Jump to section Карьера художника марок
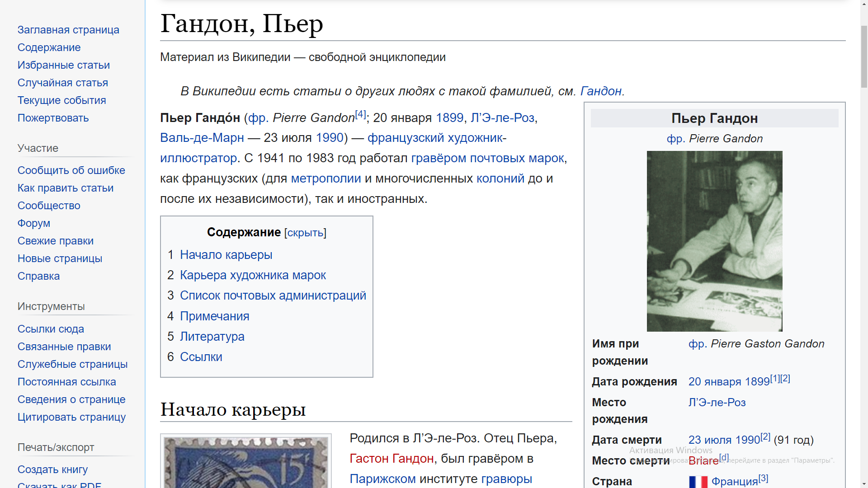868x488 pixels. 253,275
